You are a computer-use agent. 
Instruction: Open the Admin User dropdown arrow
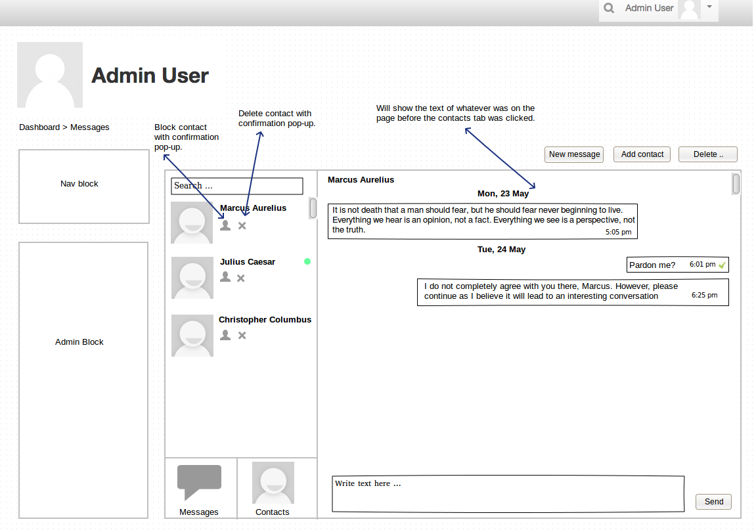click(x=709, y=7)
